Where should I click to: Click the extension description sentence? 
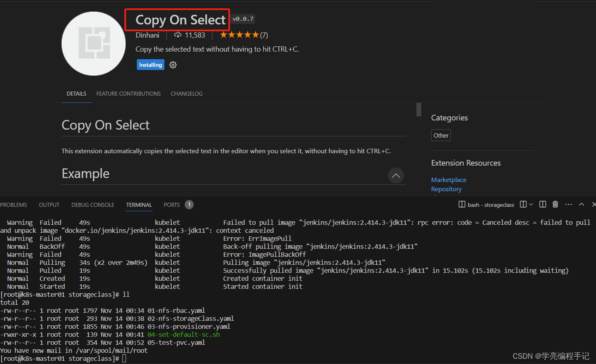coord(217,49)
